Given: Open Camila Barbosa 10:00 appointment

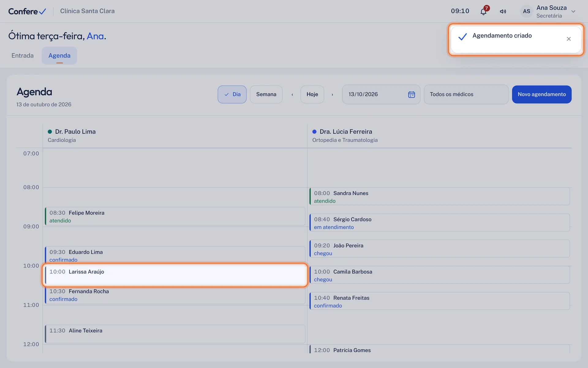Looking at the screenshot, I should click(x=440, y=275).
